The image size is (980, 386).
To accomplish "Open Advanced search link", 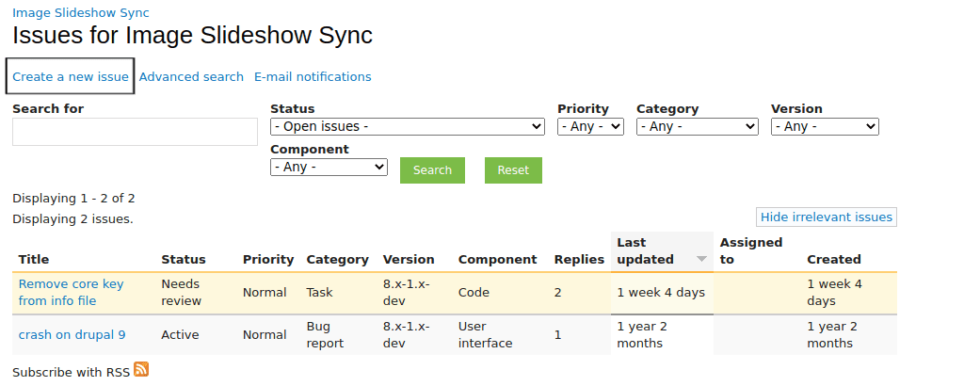I will pos(191,77).
